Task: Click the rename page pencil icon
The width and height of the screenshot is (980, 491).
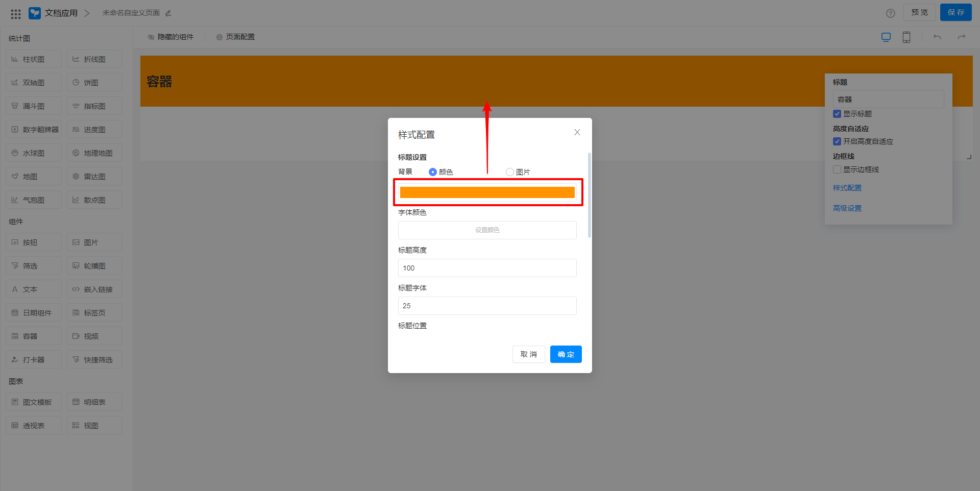Action: coord(168,13)
